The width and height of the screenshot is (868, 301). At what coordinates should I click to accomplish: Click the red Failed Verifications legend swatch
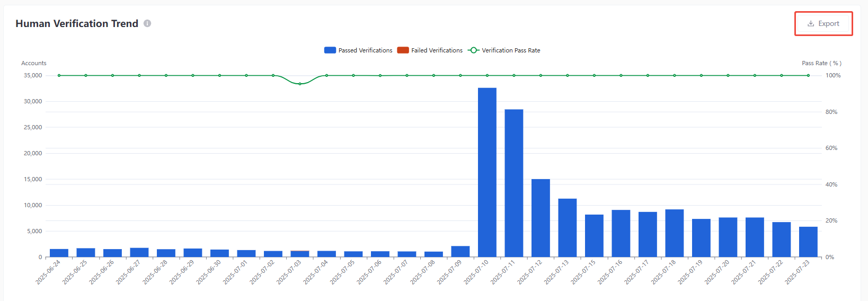pyautogui.click(x=403, y=50)
